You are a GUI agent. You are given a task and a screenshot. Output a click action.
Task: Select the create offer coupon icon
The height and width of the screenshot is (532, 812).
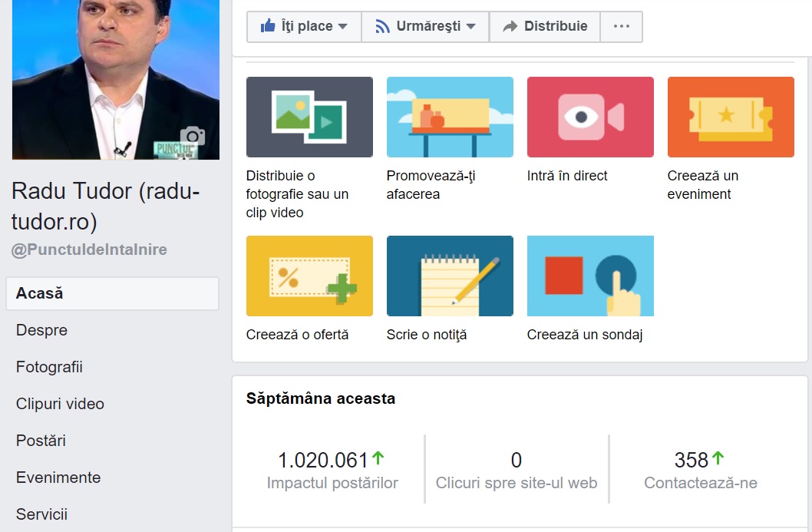(x=309, y=276)
